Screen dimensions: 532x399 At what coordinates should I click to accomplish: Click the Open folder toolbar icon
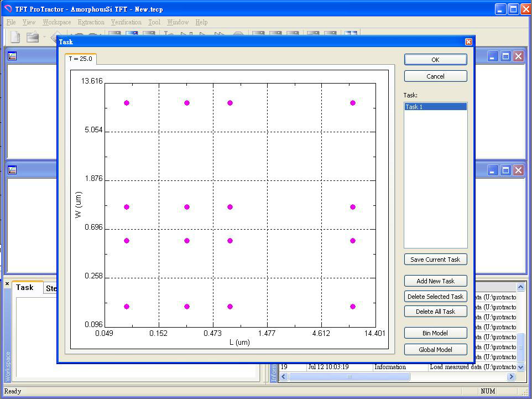33,37
